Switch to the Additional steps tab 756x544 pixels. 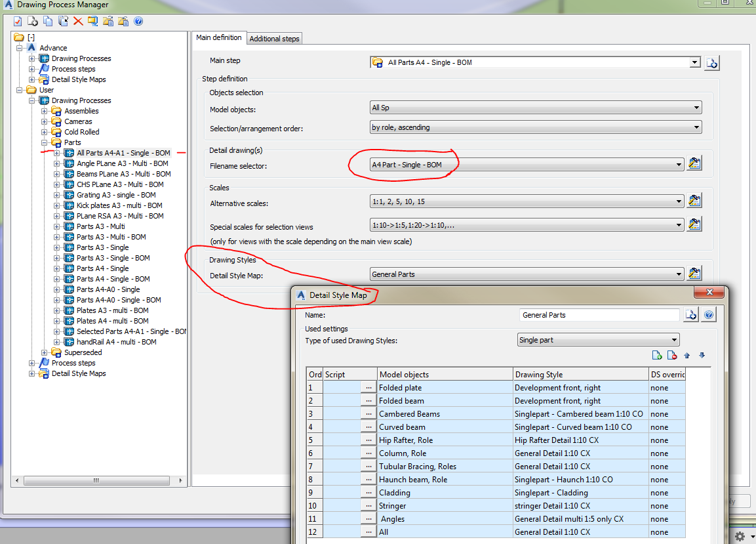(x=274, y=38)
